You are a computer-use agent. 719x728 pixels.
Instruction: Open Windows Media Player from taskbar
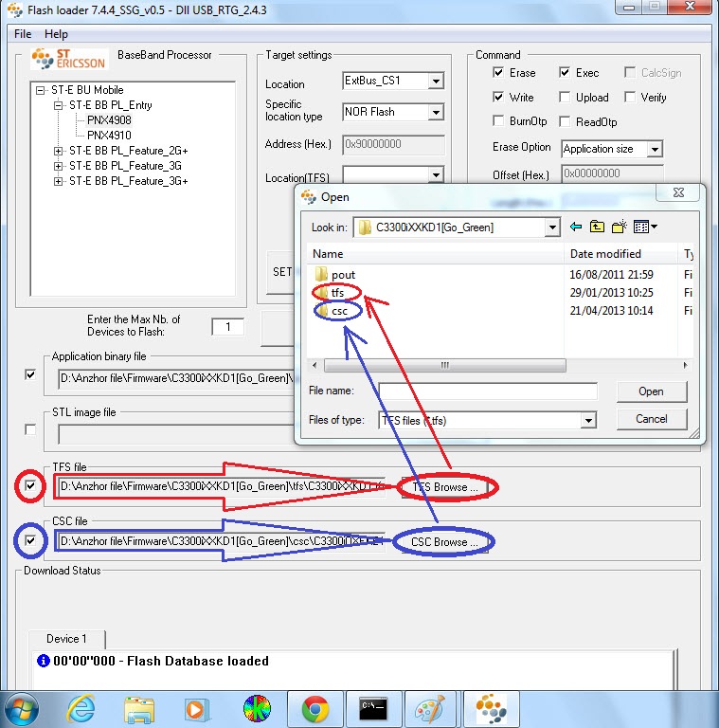pos(198,709)
